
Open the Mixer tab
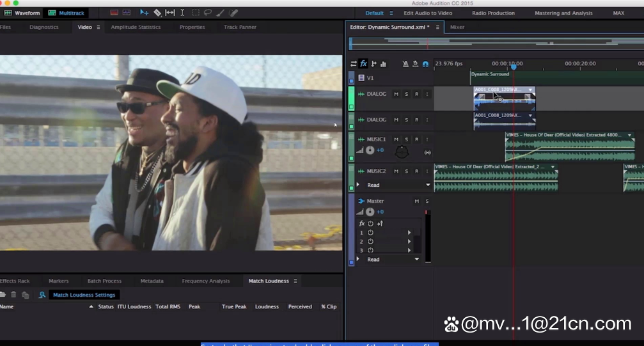(457, 27)
